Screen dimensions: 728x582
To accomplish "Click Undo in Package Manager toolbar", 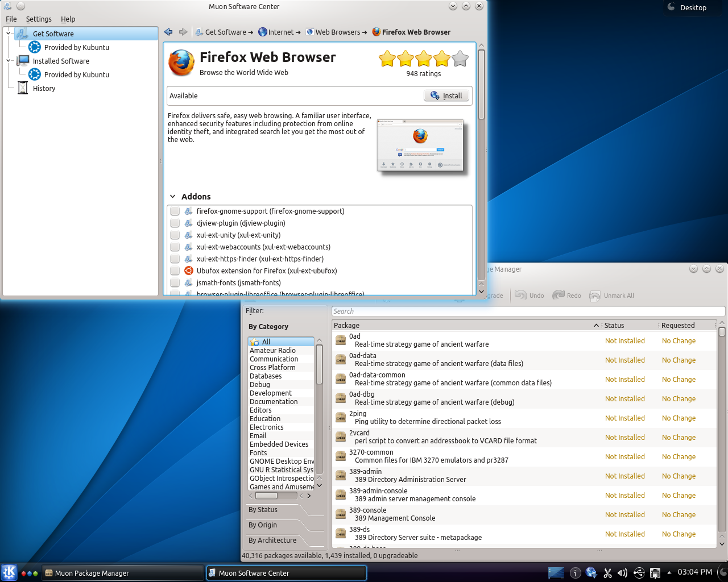I will coord(530,296).
